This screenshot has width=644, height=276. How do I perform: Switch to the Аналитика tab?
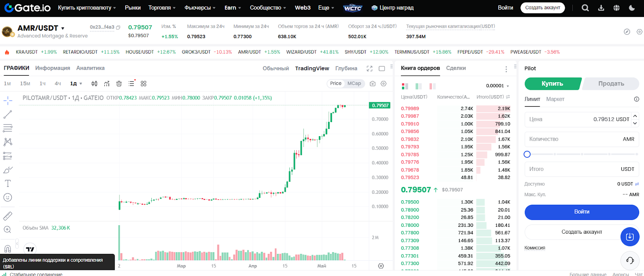91,68
